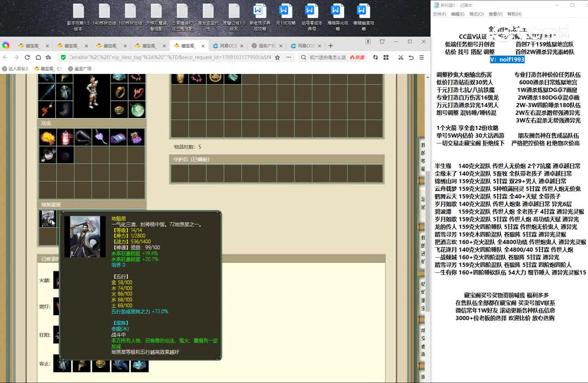
Task: Open the 雁塔异光攻略 document
Action: click(338, 17)
